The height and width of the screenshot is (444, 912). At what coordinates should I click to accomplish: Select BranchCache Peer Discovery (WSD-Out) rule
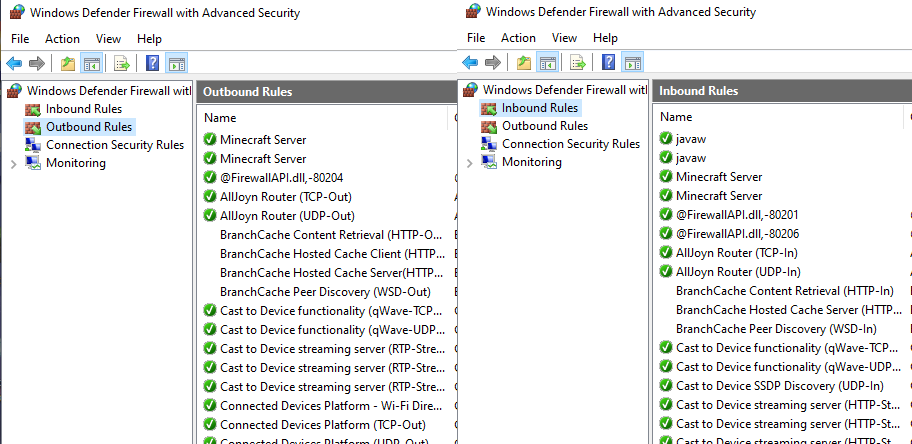(325, 292)
